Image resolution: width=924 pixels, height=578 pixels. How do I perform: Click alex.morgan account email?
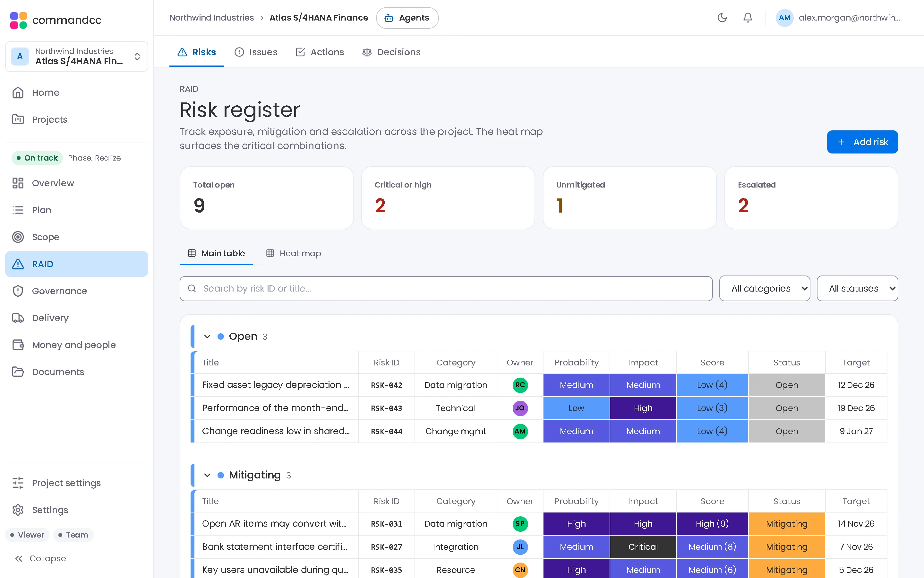(x=849, y=18)
